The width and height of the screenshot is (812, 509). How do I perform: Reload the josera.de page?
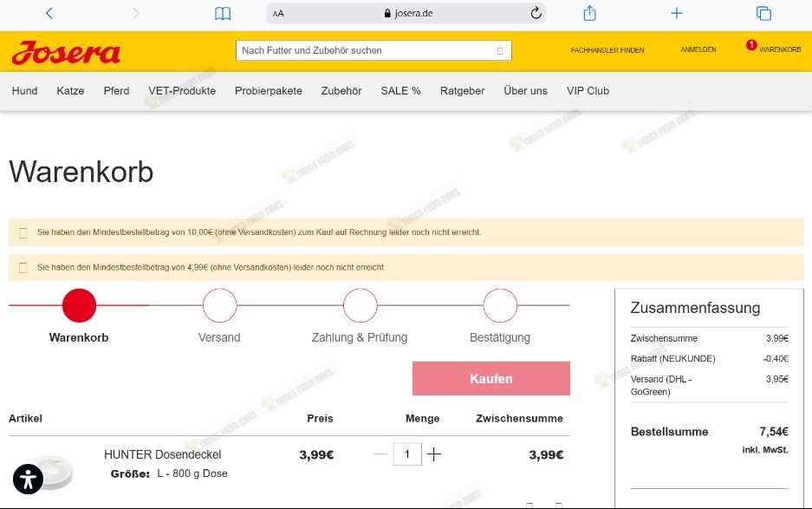click(x=535, y=12)
